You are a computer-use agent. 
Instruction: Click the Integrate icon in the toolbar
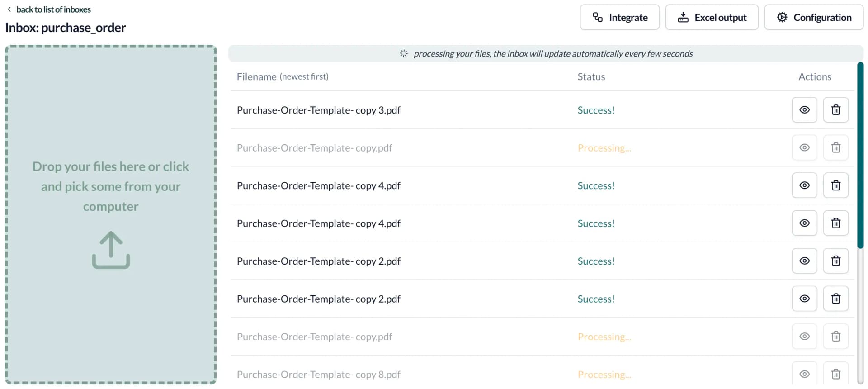coord(598,17)
